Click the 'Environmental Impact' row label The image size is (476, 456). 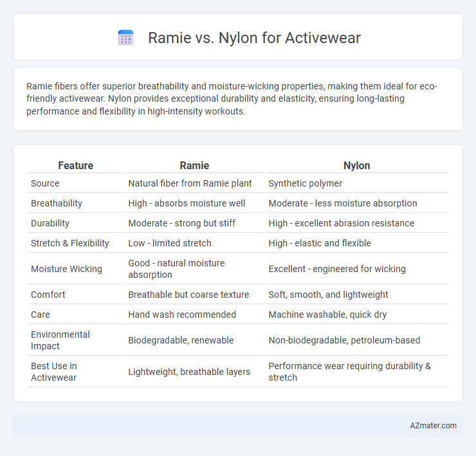[60, 340]
